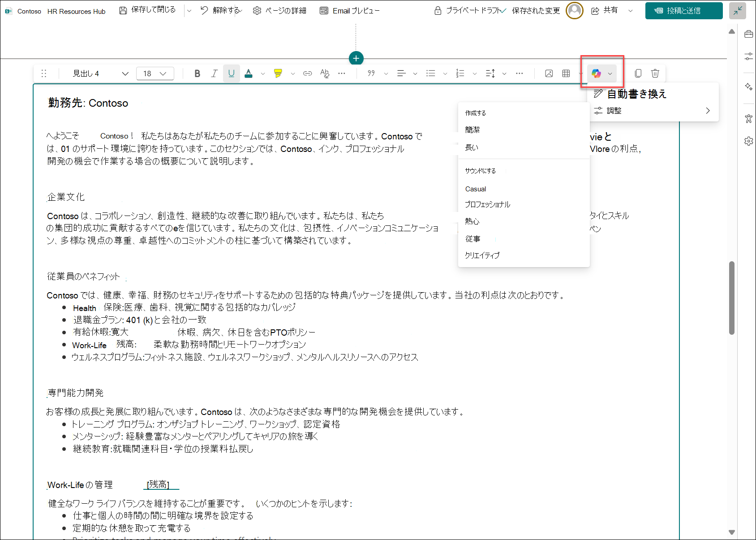Toggle underline formatting
756x540 pixels.
(231, 73)
